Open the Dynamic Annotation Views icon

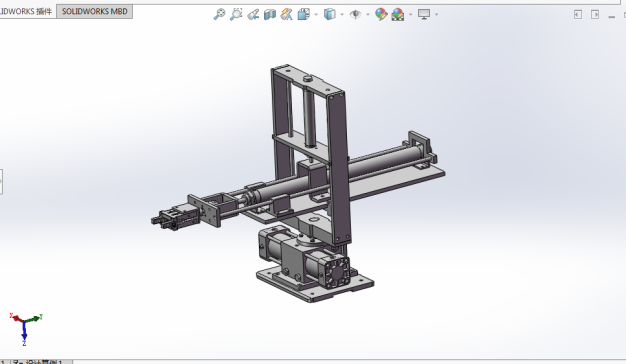(286, 14)
